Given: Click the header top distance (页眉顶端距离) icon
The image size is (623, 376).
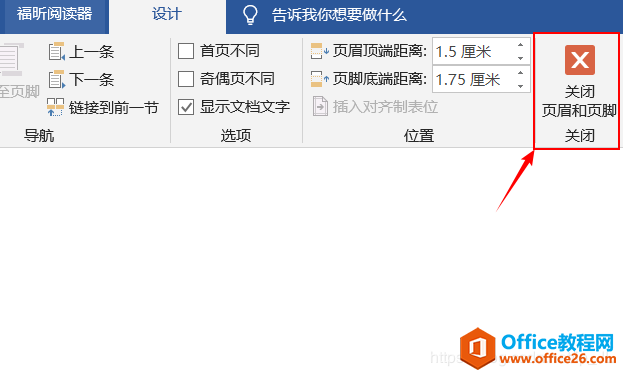Looking at the screenshot, I should pos(319,51).
